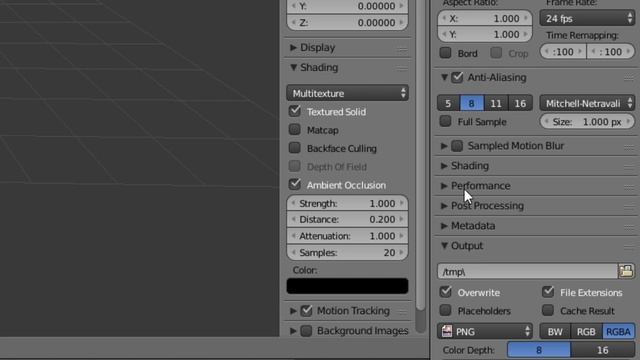The image size is (640, 360).
Task: Grab the Metadata panel drag handle
Action: 629,227
